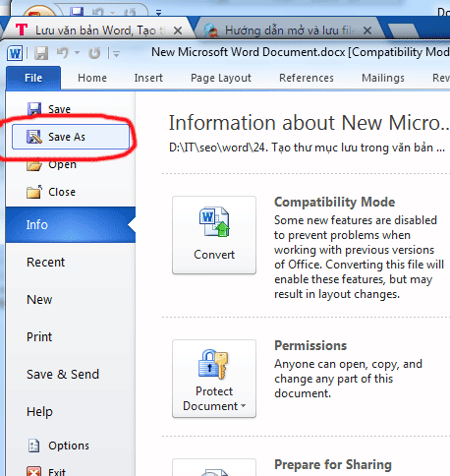Screen dimensions: 450x476
Task: Switch to the Insert ribbon tab
Action: point(148,78)
